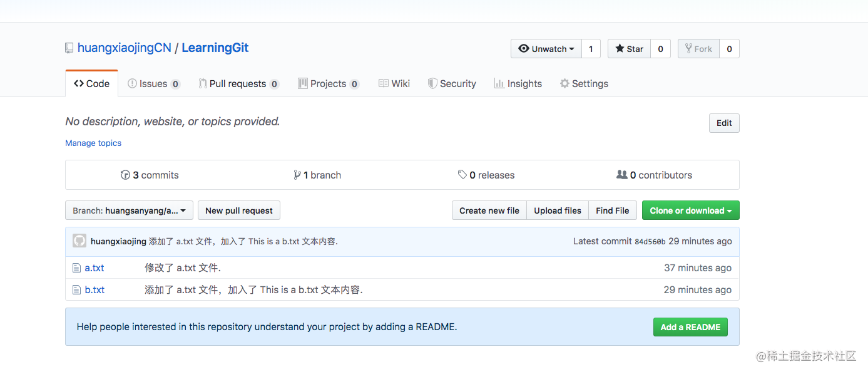This screenshot has height=374, width=868.
Task: Open the commit hash 84d560b
Action: click(650, 242)
